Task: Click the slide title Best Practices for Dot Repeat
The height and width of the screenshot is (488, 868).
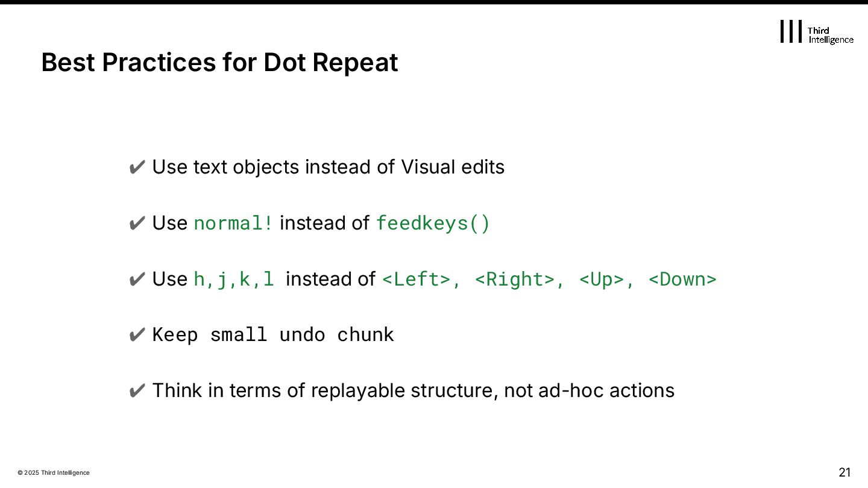Action: point(219,63)
